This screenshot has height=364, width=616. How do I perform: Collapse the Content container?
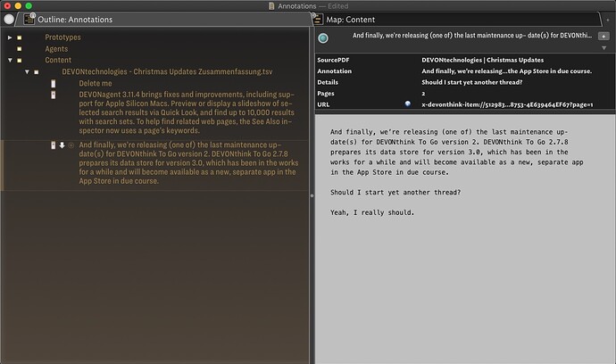point(10,61)
